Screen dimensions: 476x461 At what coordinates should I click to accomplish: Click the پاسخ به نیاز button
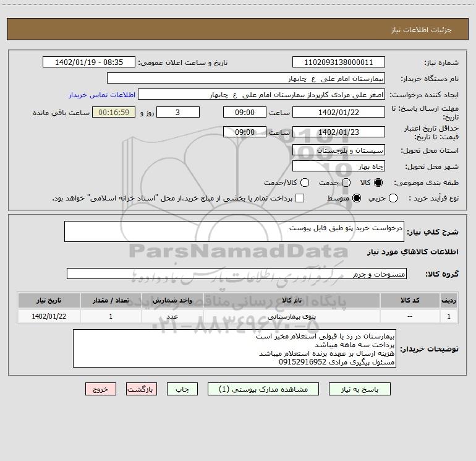360,389
